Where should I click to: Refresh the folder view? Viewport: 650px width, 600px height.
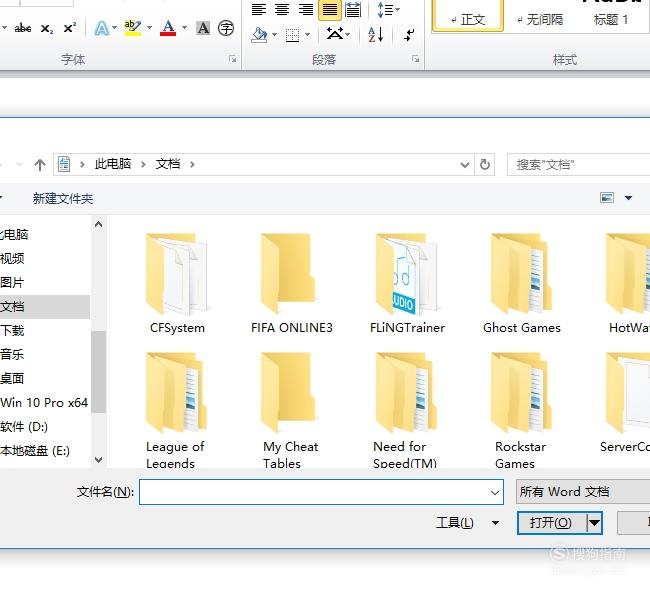(485, 165)
